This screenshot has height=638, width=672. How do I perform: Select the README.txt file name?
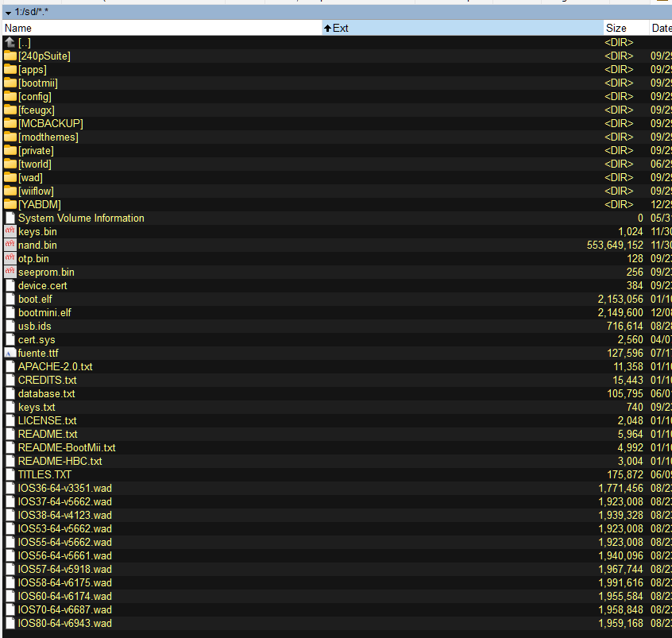click(x=48, y=435)
